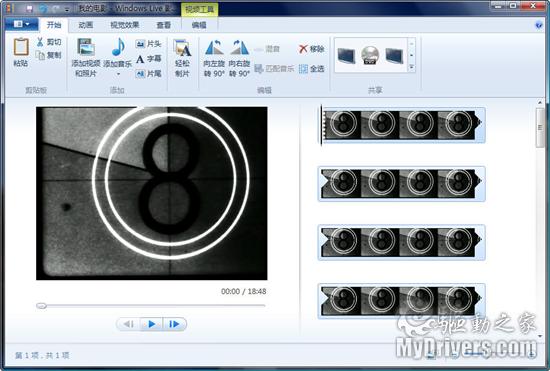Click the Paste (粘贴) clipboard icon
This screenshot has height=371, width=550.
tap(21, 47)
